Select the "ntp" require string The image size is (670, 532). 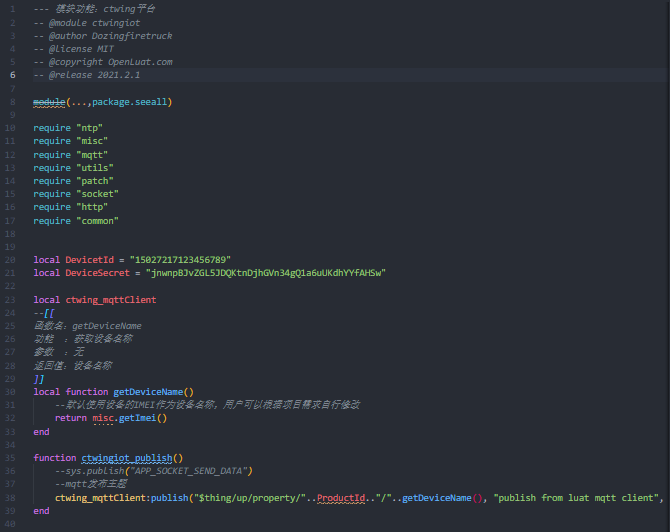click(x=89, y=128)
